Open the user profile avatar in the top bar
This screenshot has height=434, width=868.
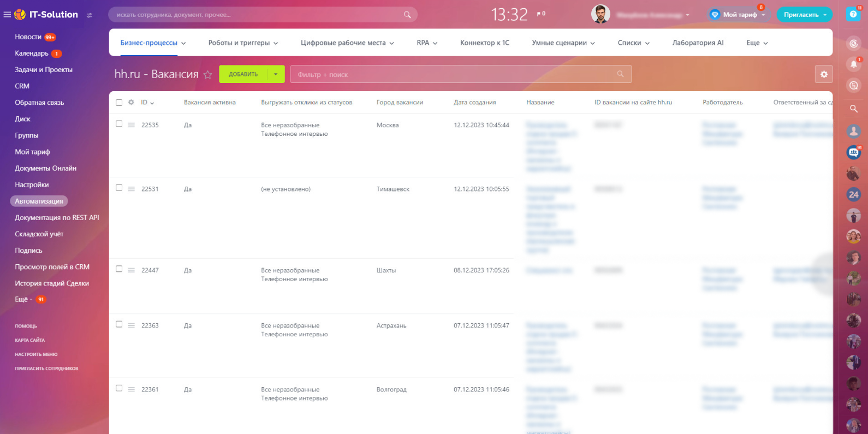coord(601,14)
